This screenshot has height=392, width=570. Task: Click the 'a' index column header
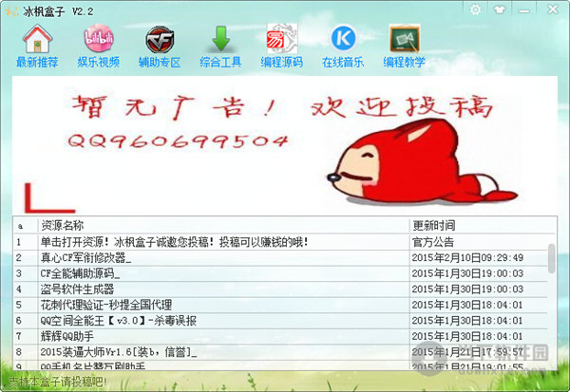click(x=26, y=226)
